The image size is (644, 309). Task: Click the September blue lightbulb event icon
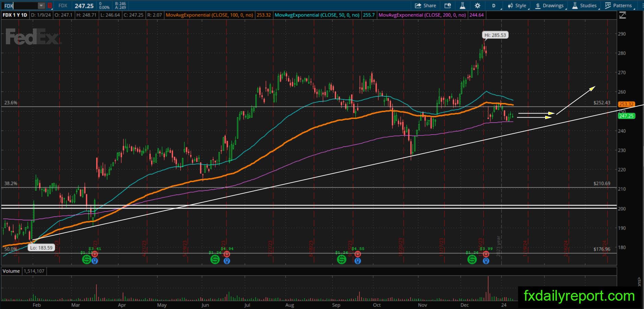pos(358,261)
